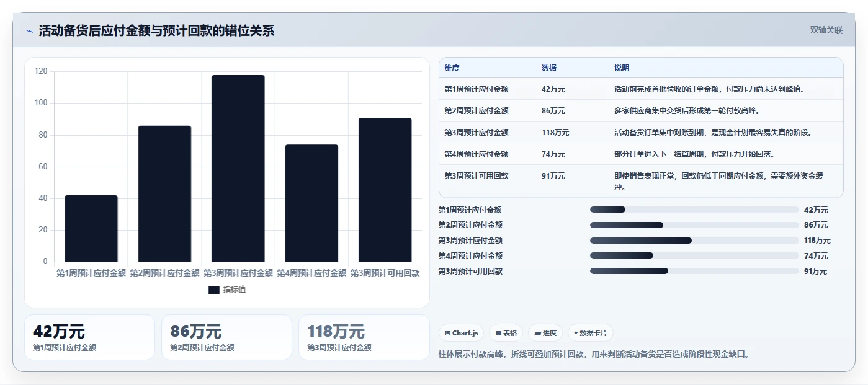Image resolution: width=868 pixels, height=385 pixels.
Task: Click the tallest chart bar, 第3周预计应付金额
Action: pos(238,168)
